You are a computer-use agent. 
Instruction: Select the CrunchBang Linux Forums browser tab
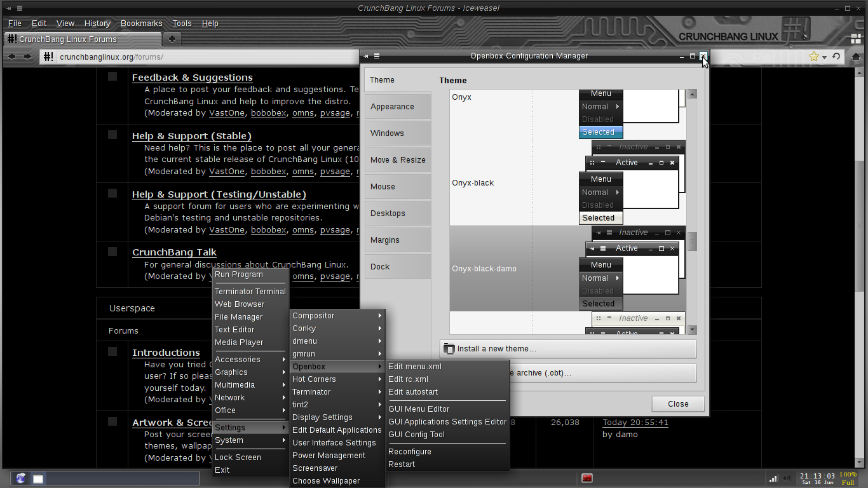pyautogui.click(x=83, y=39)
